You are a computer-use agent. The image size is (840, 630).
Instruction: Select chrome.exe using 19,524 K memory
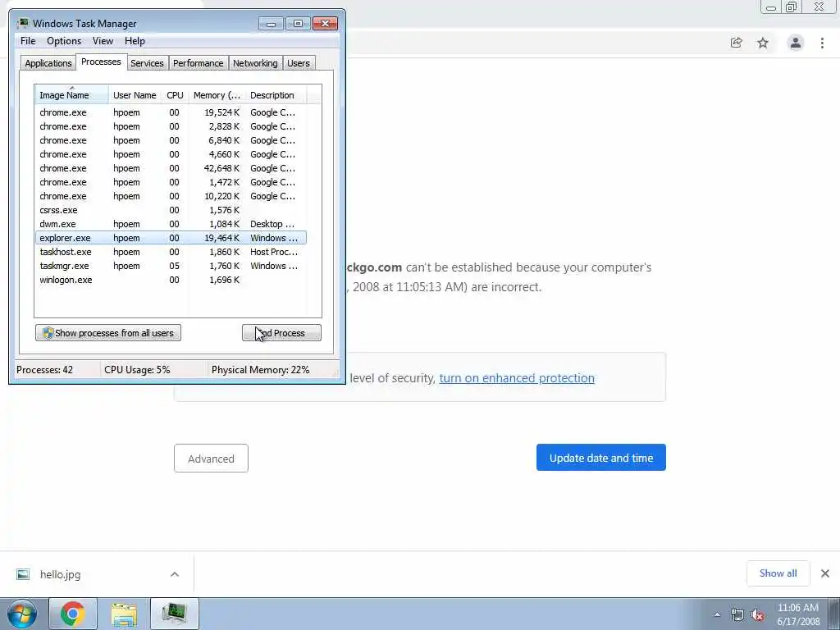pyautogui.click(x=171, y=112)
